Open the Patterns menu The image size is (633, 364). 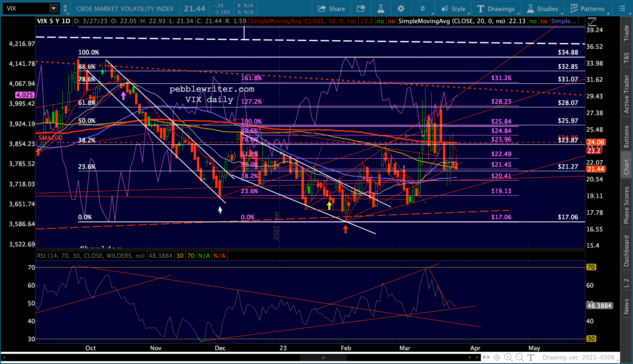point(587,9)
